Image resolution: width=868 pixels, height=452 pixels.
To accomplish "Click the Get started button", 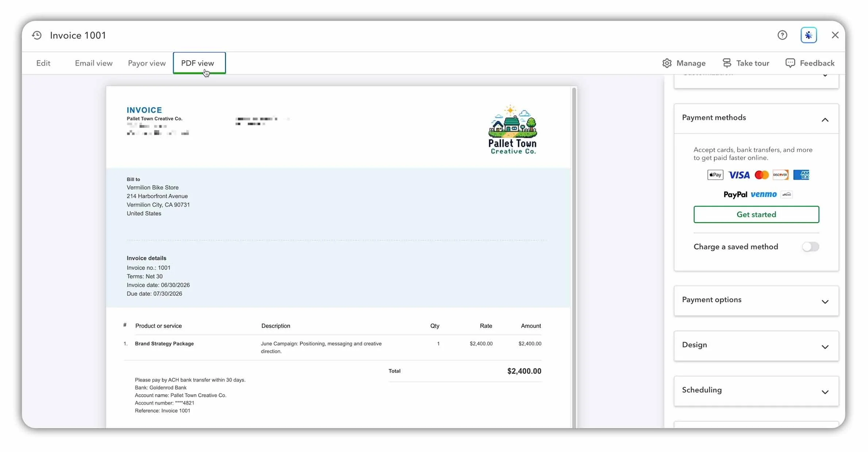I will point(756,214).
